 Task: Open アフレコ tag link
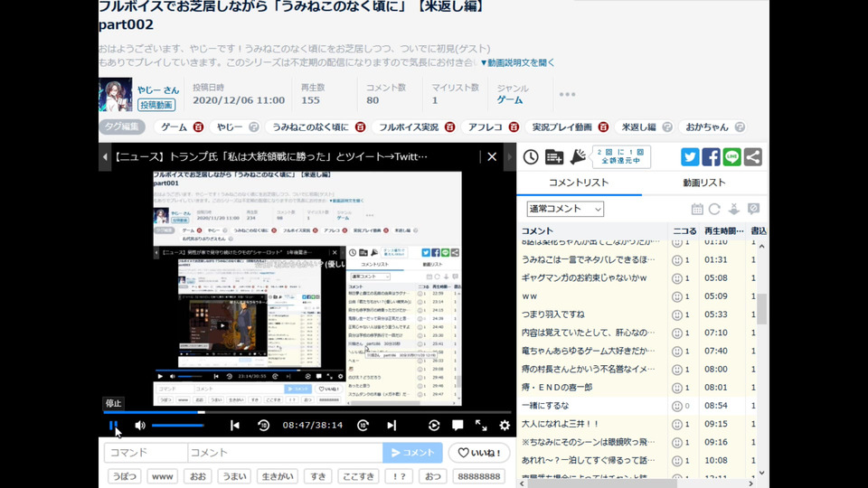485,127
